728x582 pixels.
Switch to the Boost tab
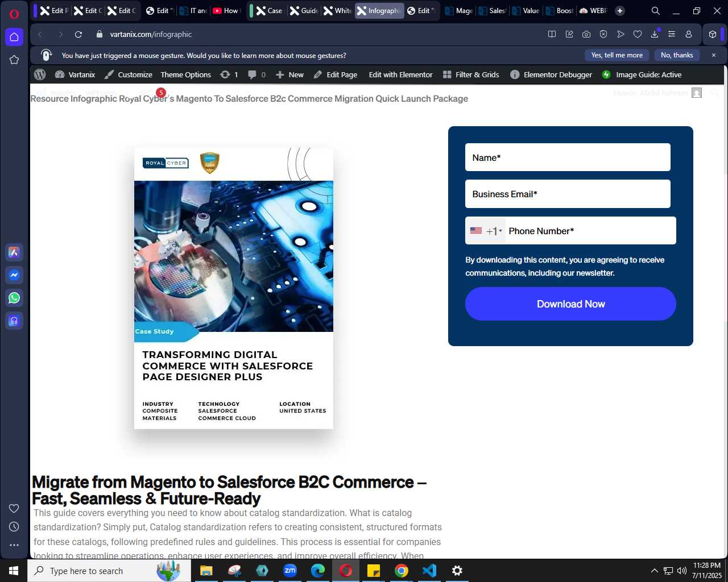(x=559, y=11)
